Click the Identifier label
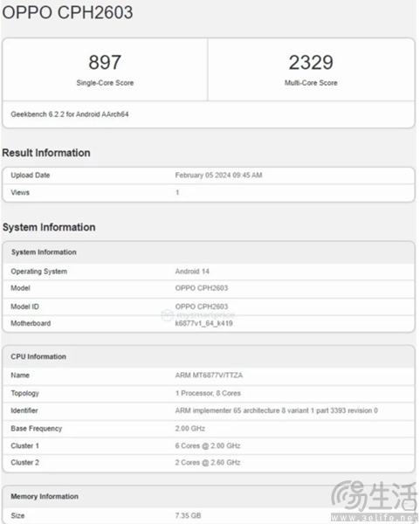The height and width of the screenshot is (524, 420). (x=24, y=410)
